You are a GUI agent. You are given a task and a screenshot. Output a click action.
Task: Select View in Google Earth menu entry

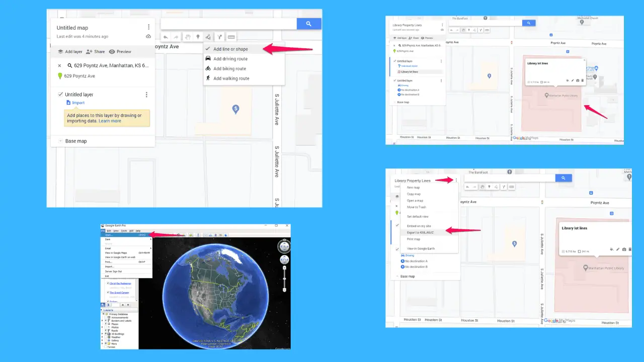(429, 248)
